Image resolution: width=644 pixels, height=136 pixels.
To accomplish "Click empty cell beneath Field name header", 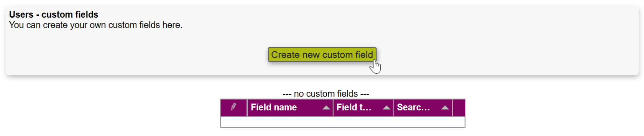I will tap(290, 122).
